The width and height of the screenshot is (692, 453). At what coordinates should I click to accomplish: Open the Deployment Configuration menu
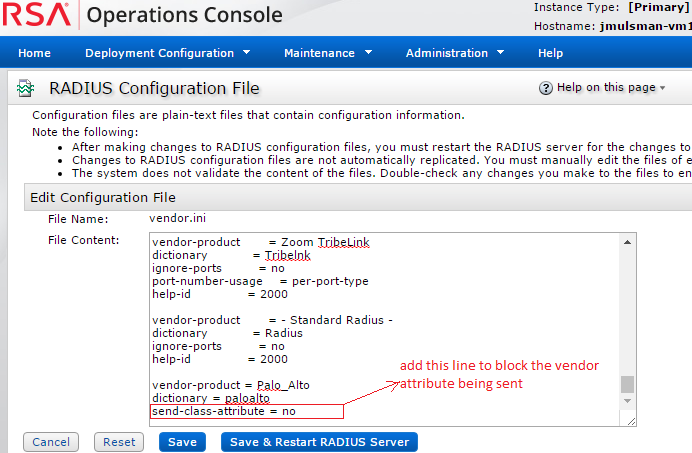pyautogui.click(x=159, y=53)
